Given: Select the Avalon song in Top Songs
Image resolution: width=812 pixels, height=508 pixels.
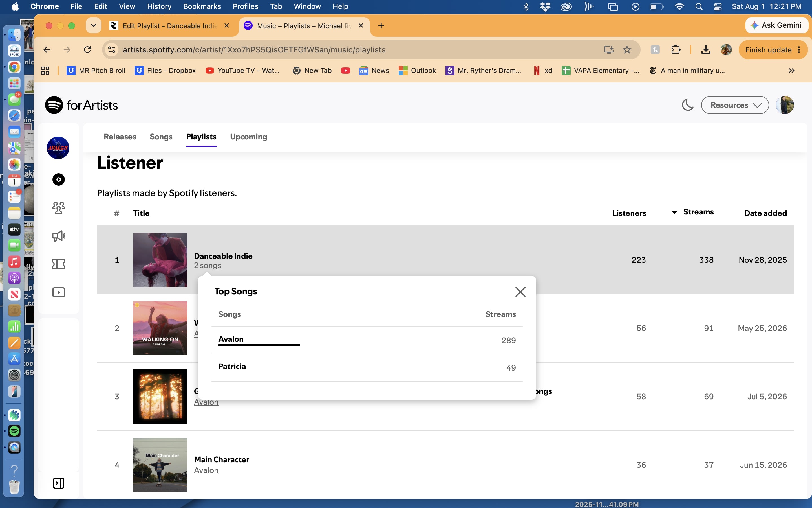Looking at the screenshot, I should point(231,339).
